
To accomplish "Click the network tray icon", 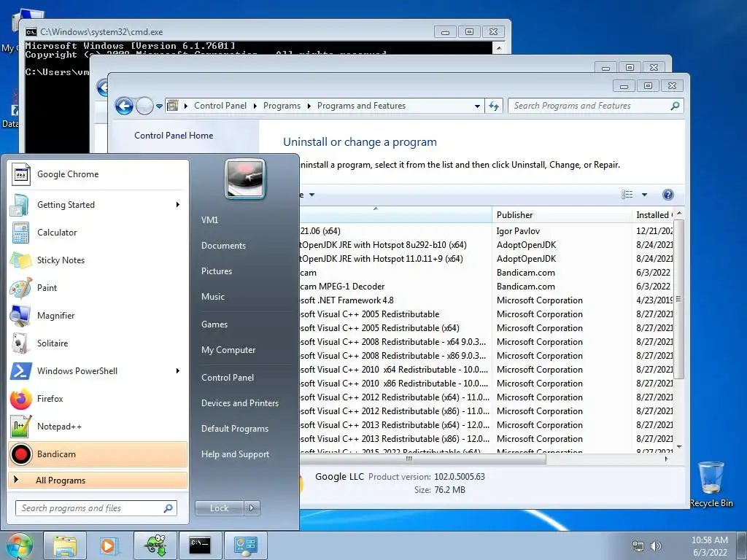I will [x=638, y=546].
